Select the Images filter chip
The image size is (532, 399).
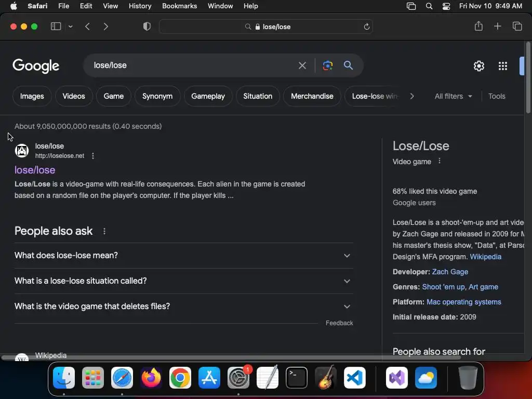click(x=32, y=96)
